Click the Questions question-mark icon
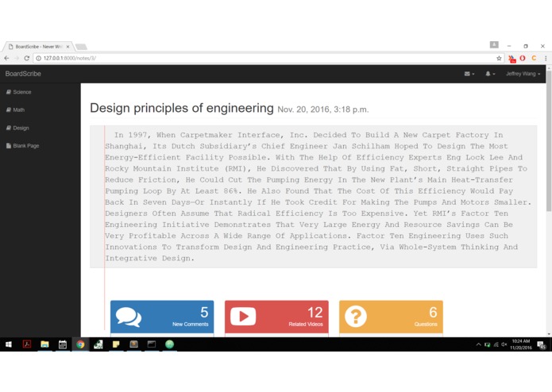This screenshot has height=392, width=552. pyautogui.click(x=356, y=317)
